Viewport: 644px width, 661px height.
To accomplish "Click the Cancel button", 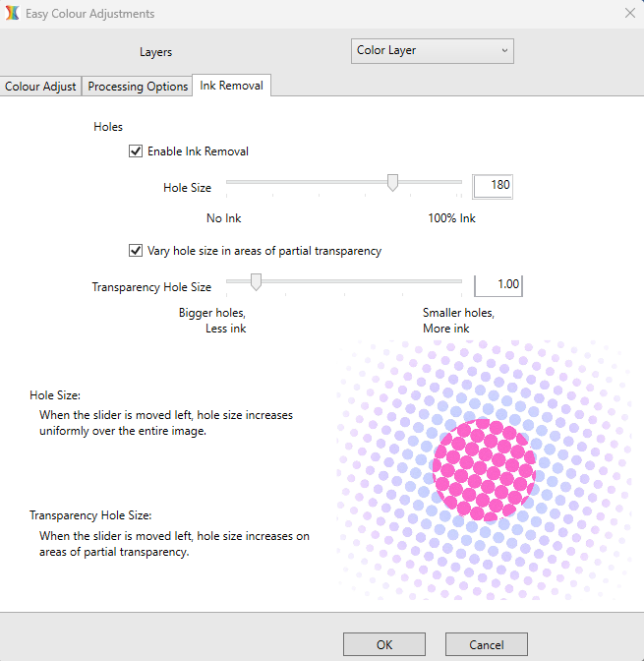I will coord(487,644).
